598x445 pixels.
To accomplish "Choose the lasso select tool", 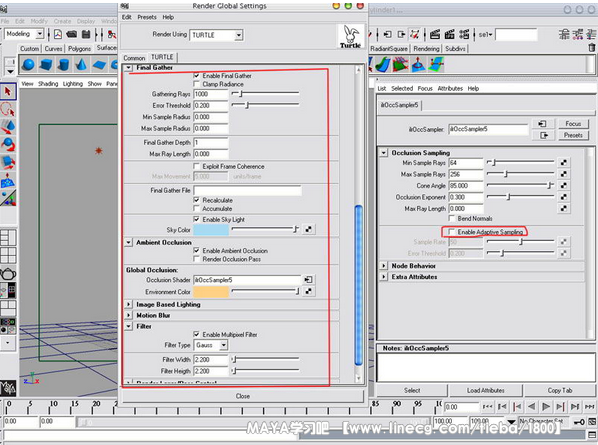I will pyautogui.click(x=8, y=109).
